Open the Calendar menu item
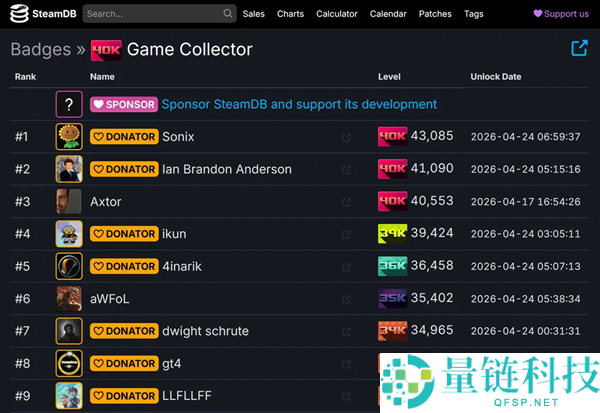Screen dimensions: 600x413 tap(388, 14)
